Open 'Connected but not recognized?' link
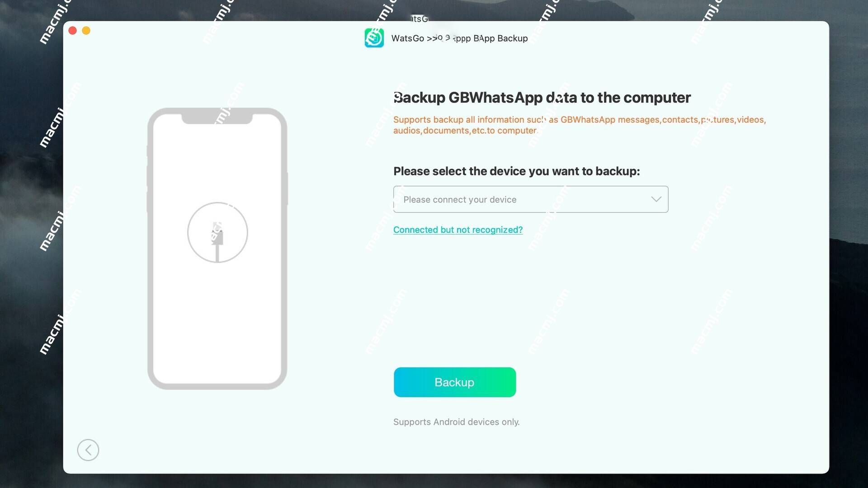 (x=458, y=229)
